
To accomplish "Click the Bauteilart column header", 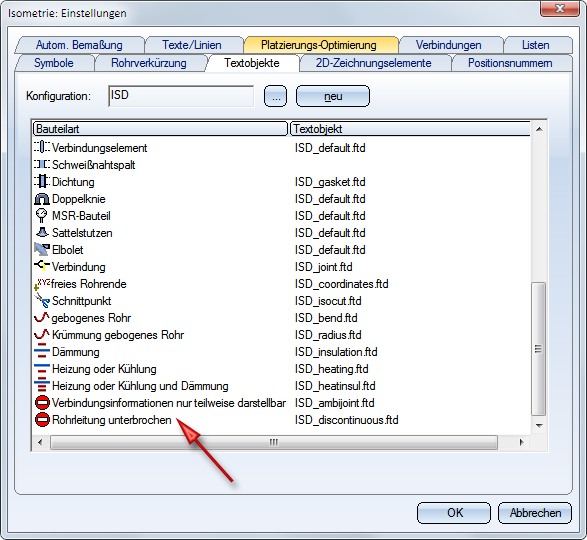I will point(161,129).
